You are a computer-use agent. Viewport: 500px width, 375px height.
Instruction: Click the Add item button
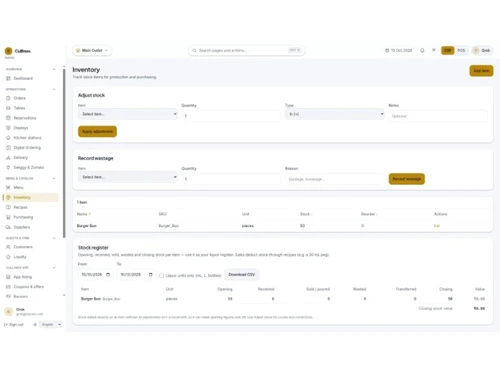pyautogui.click(x=481, y=71)
